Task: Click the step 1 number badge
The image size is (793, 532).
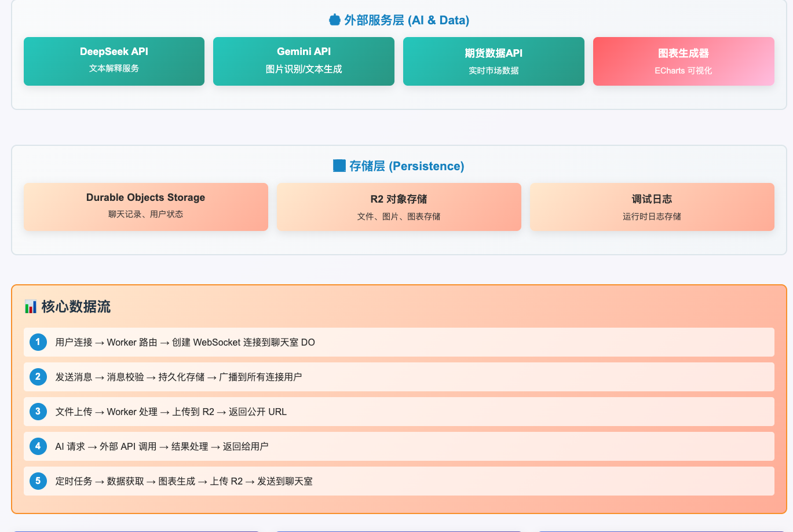Action: [38, 342]
